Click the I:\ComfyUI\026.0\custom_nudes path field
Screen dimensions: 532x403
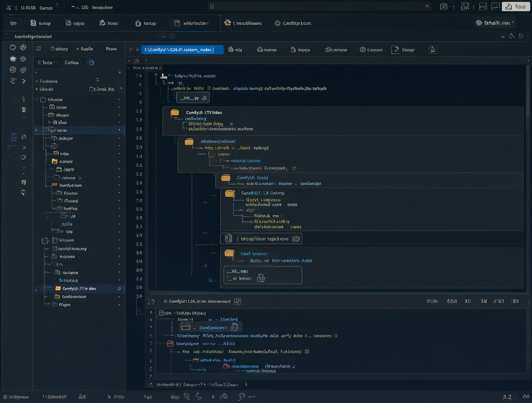click(x=182, y=49)
